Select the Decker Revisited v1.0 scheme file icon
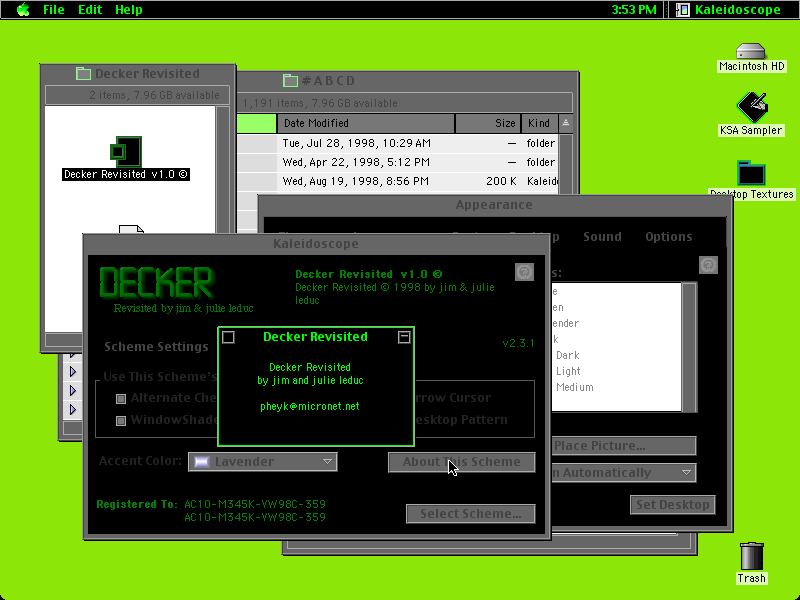This screenshot has height=600, width=800. point(126,151)
